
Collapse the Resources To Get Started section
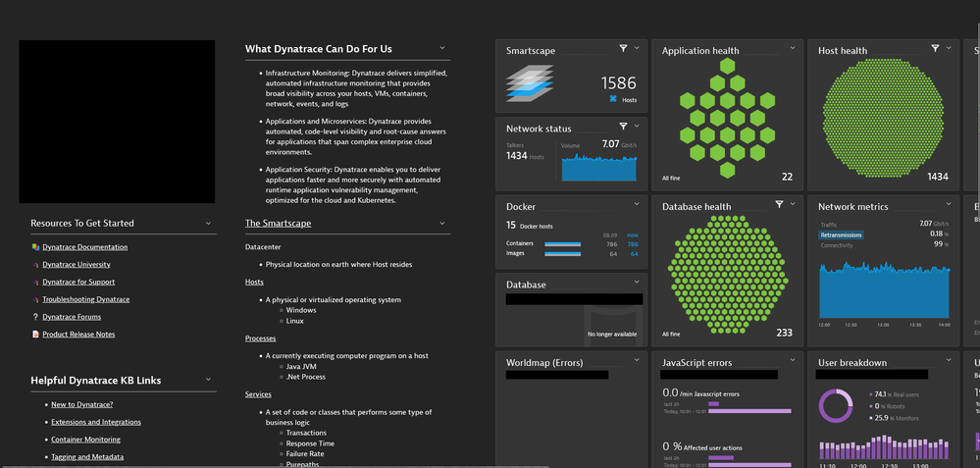coord(208,223)
